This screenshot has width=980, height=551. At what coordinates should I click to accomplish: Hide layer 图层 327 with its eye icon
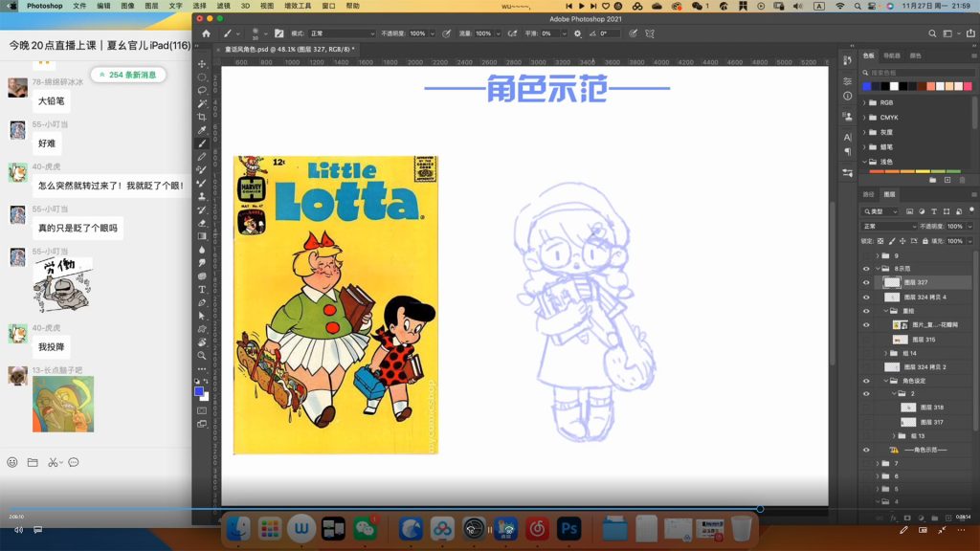pos(866,283)
